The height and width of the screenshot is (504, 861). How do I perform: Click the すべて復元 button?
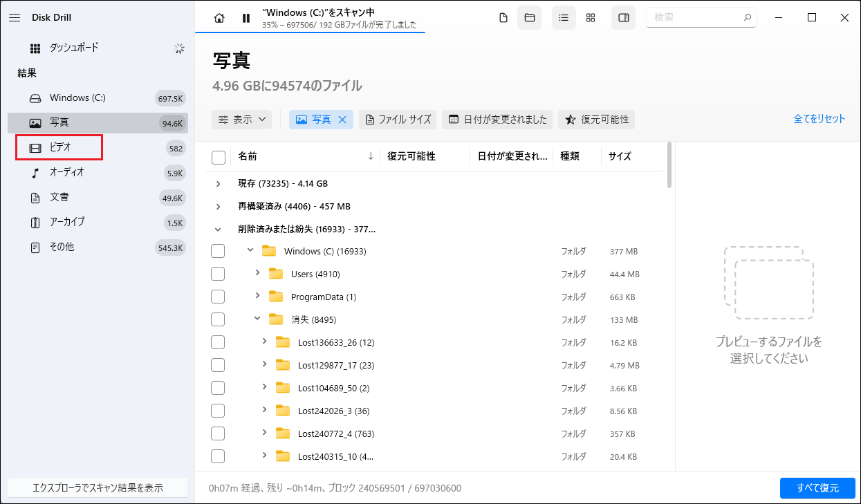pyautogui.click(x=817, y=487)
